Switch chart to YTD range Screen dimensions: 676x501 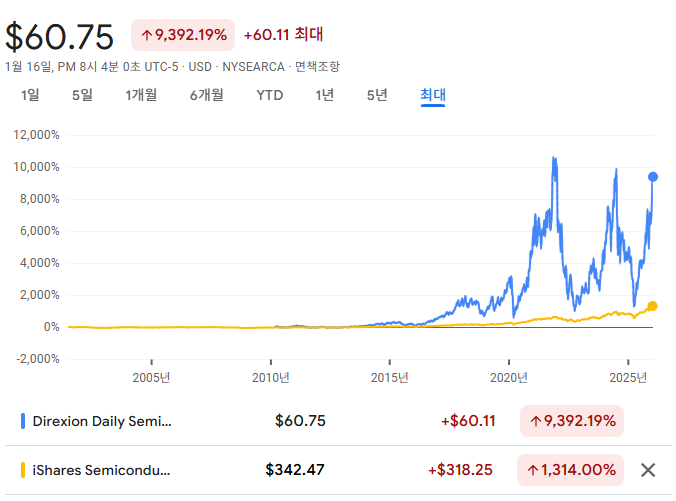pos(270,95)
